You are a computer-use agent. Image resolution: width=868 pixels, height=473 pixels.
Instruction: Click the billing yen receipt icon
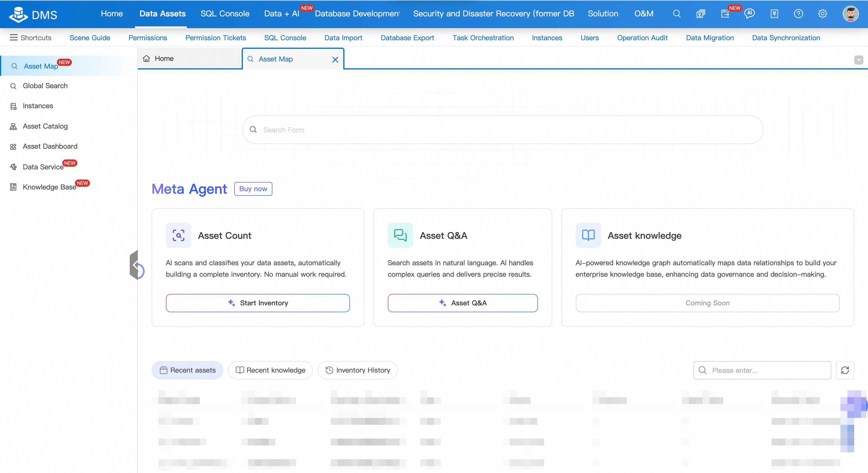click(774, 14)
